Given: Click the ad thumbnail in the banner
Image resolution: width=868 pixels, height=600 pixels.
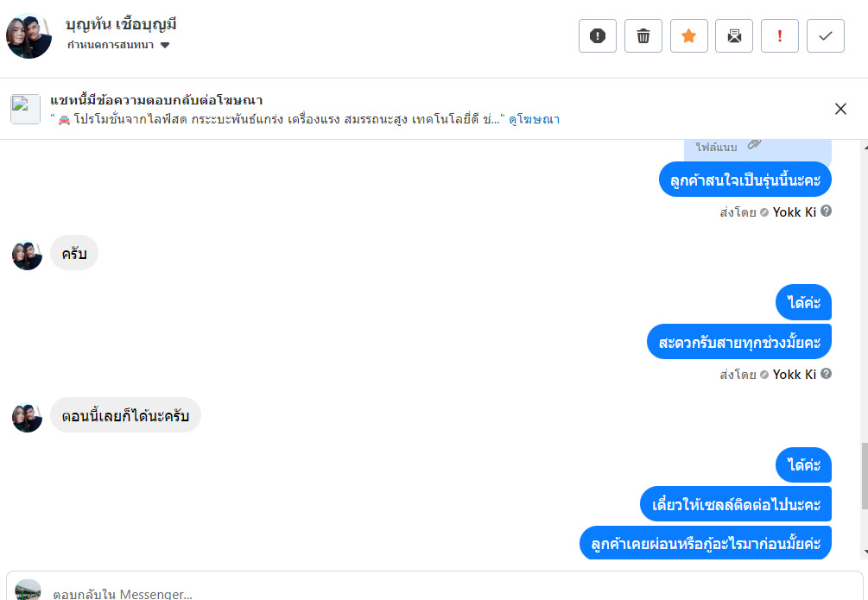Looking at the screenshot, I should pos(25,110).
